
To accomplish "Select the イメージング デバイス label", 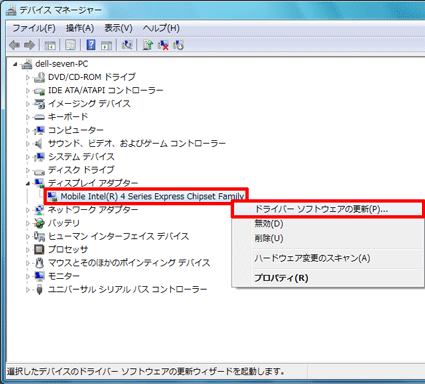I will point(89,104).
